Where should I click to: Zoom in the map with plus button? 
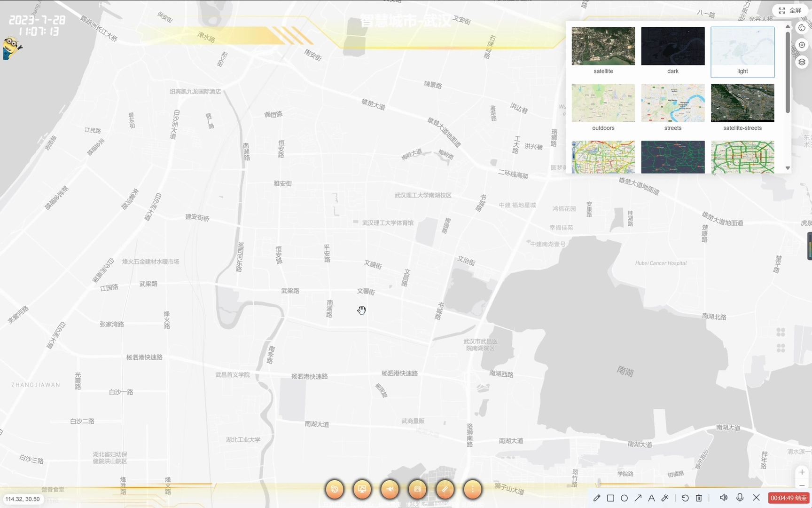(802, 472)
